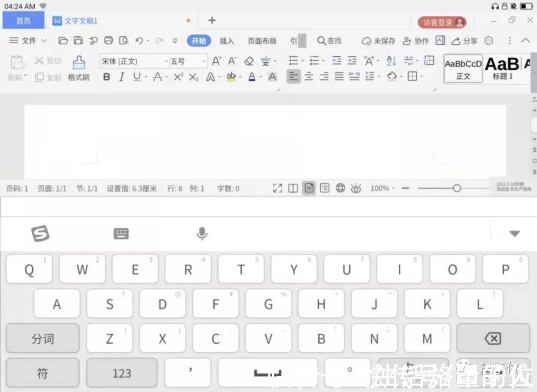Open the Sogou input method panel
The image size is (537, 392).
pyautogui.click(x=41, y=233)
